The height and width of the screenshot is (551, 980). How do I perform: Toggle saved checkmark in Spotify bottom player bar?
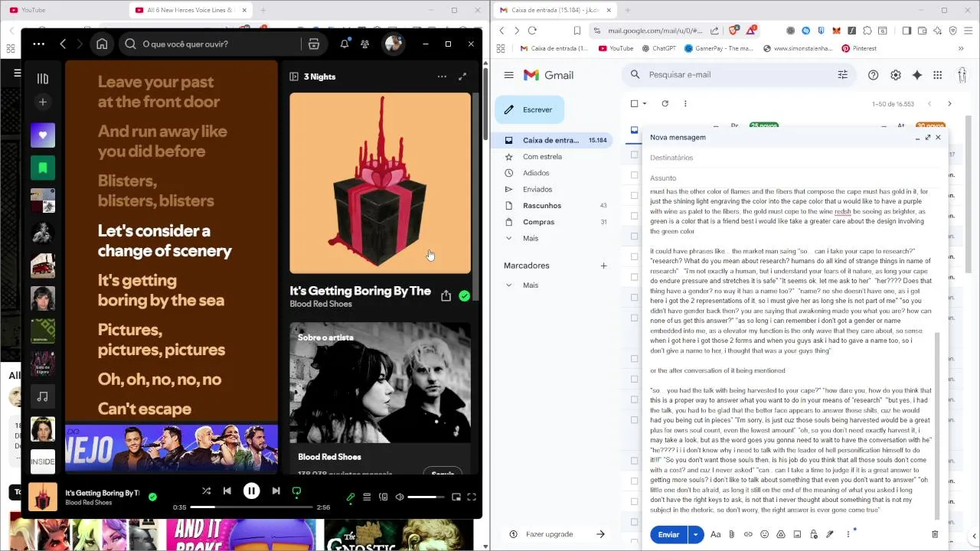pyautogui.click(x=152, y=497)
